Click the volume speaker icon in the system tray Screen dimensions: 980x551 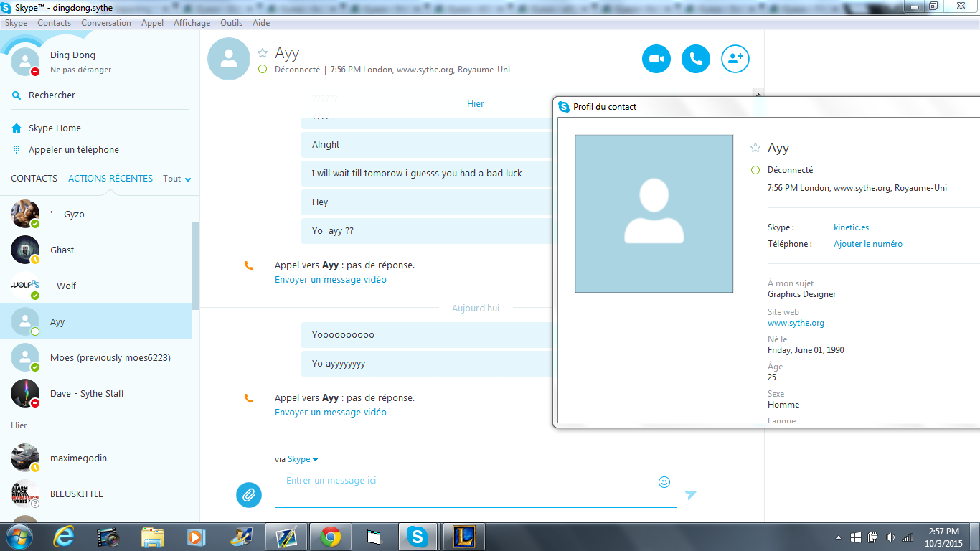[890, 537]
